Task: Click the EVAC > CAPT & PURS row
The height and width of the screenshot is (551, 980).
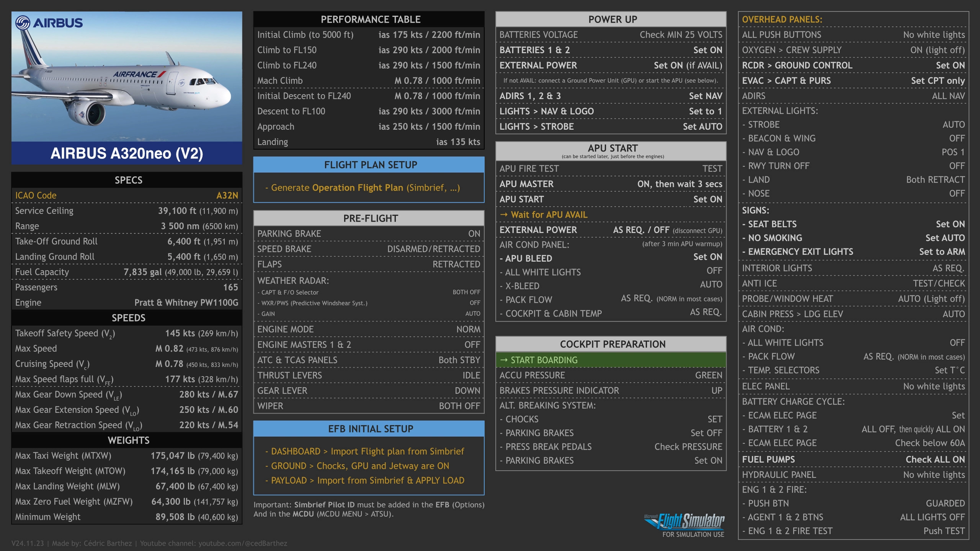Action: tap(853, 80)
